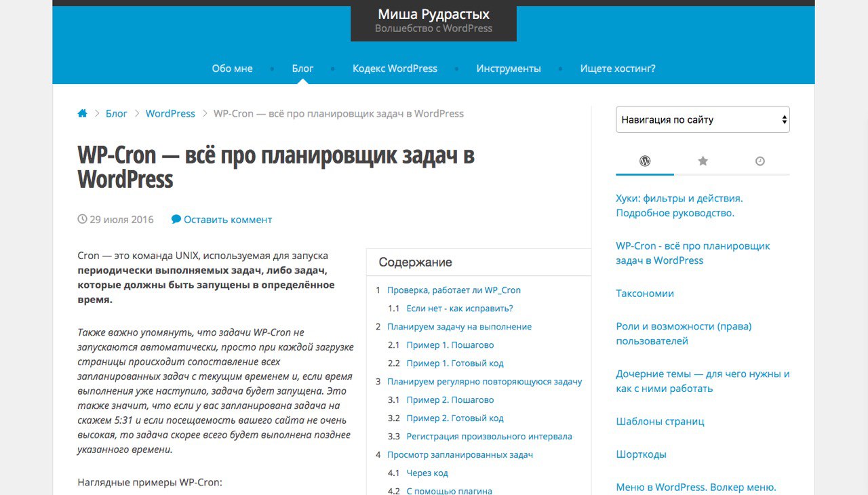868x495 pixels.
Task: Open the Ищете хостинг? menu item
Action: 618,68
